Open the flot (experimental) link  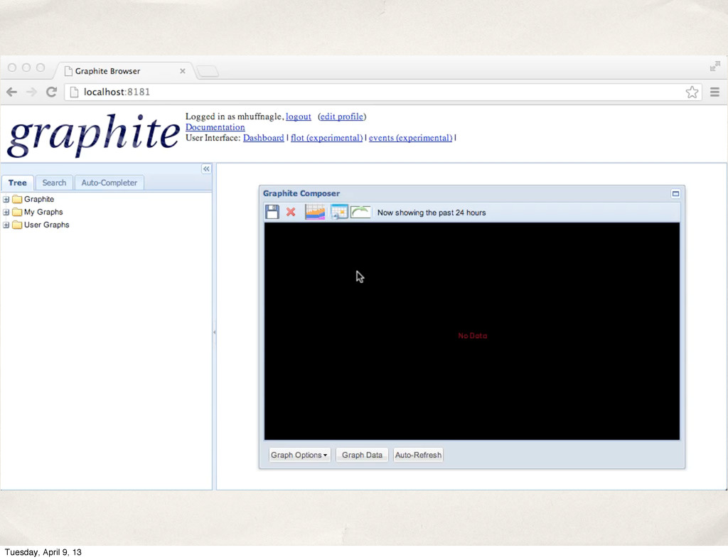pos(326,138)
